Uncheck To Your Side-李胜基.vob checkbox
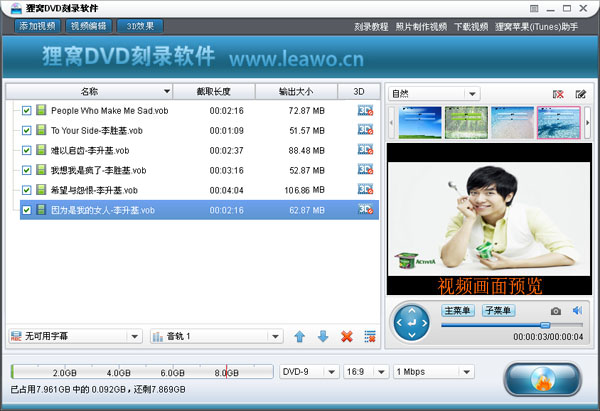 pos(26,130)
